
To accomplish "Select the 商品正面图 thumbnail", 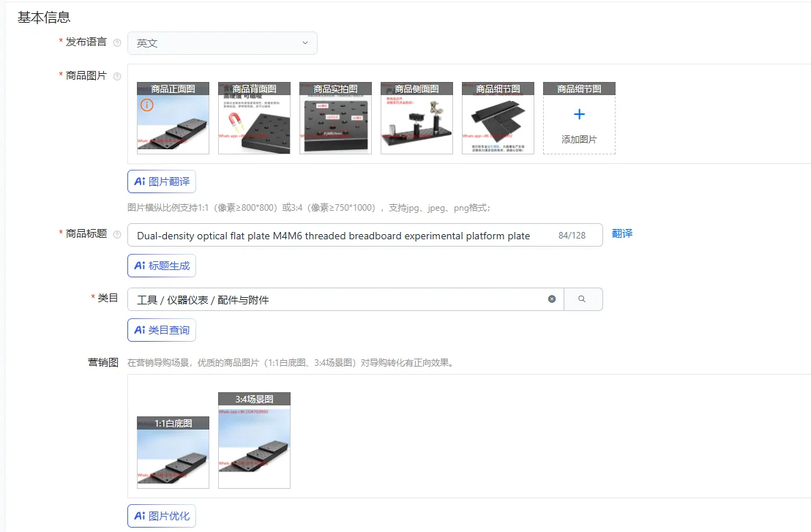I will pos(173,118).
